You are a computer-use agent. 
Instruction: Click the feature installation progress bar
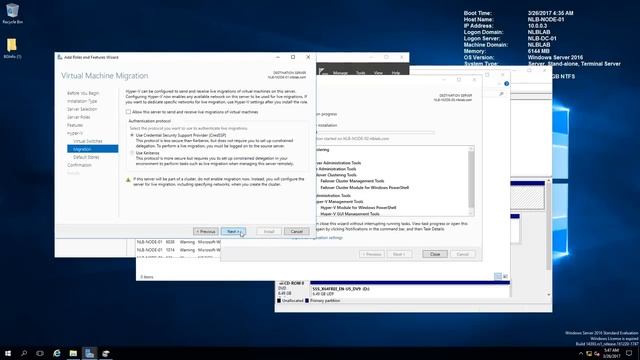[x=376, y=132]
